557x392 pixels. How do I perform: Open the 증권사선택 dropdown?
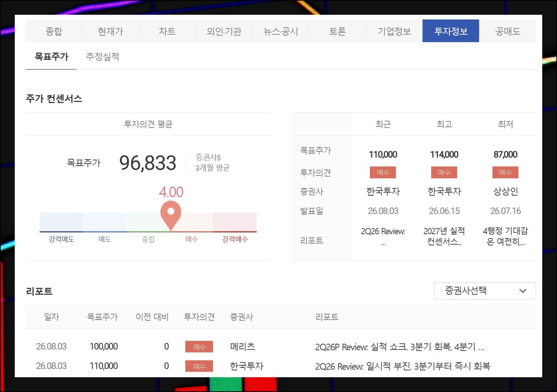pos(485,291)
